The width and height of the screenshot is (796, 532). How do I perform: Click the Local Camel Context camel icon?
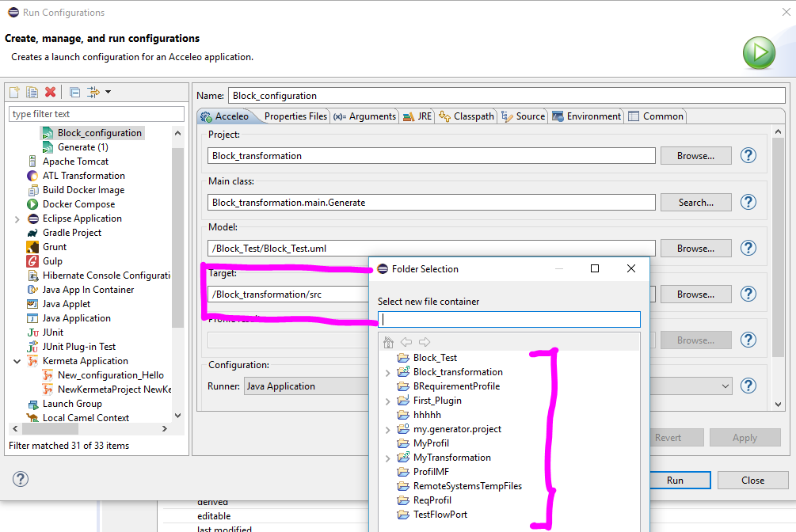(x=32, y=417)
